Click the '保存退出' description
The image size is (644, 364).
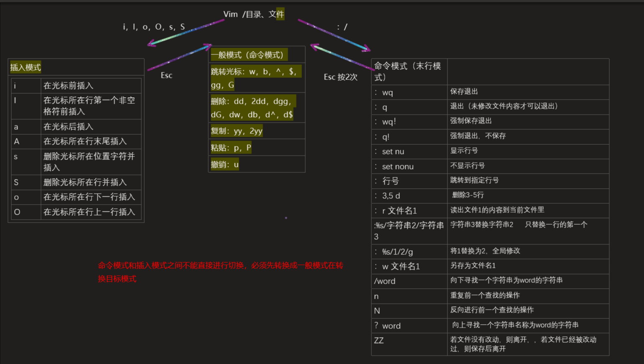[x=464, y=92]
